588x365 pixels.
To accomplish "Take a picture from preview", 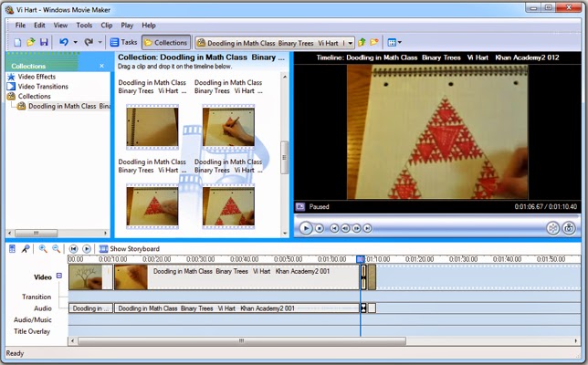I will [x=569, y=228].
